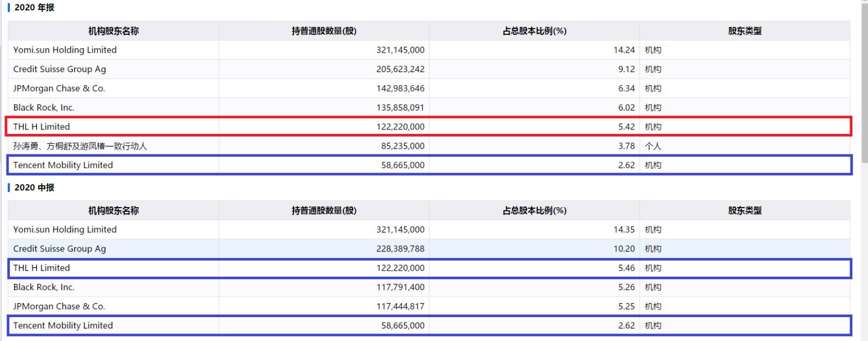
Task: Click 股东类型 header in 2020 年报 table
Action: coord(745,31)
